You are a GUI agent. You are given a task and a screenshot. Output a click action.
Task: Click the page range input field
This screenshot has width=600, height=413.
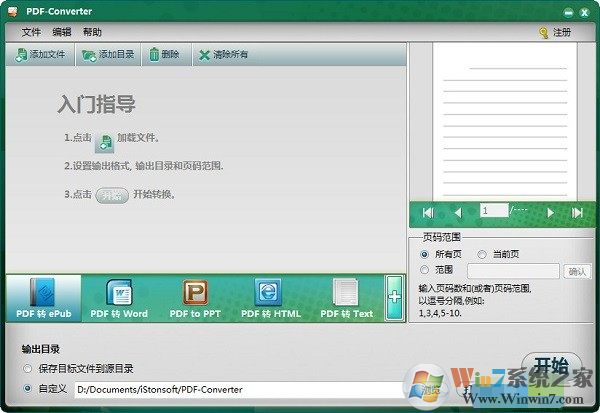pos(513,271)
